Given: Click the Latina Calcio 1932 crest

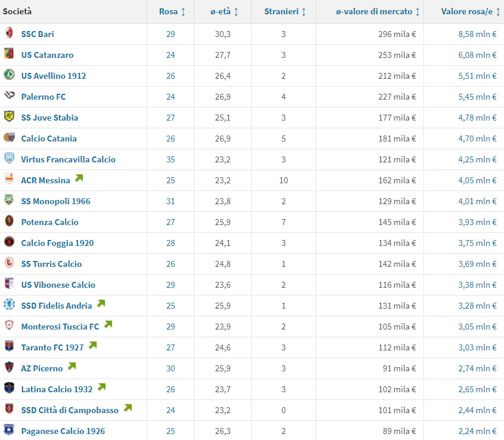Looking at the screenshot, I should pyautogui.click(x=10, y=388).
